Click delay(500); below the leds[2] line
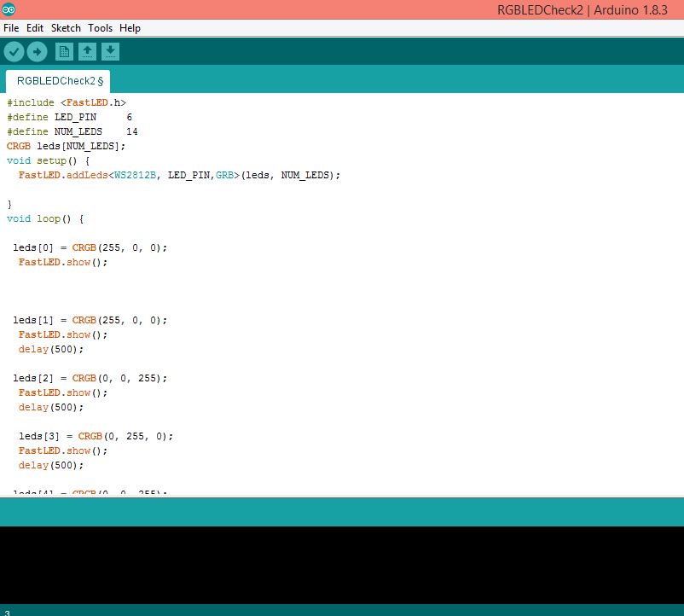This screenshot has width=684, height=616. pos(51,407)
